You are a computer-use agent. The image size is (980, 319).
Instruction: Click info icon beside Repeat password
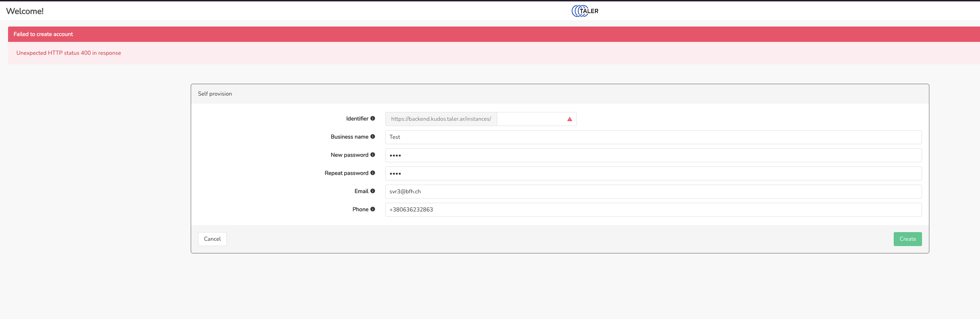[373, 173]
